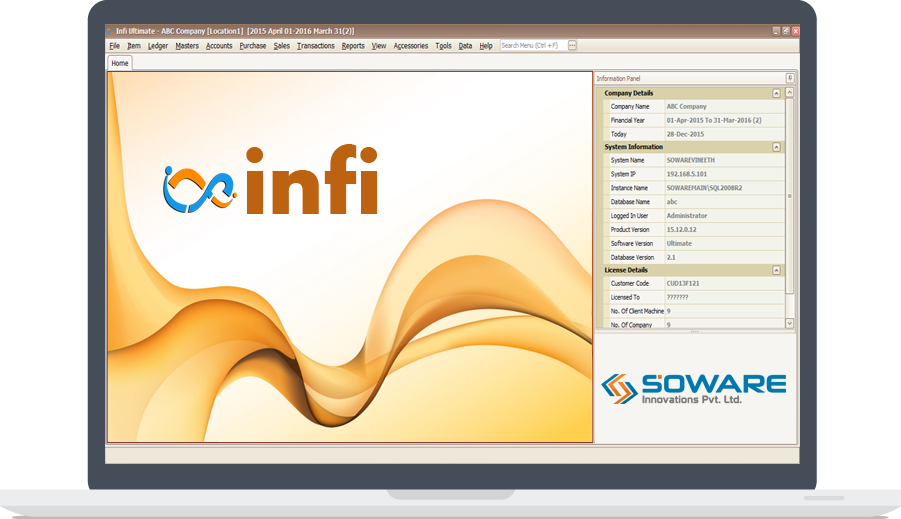Click the Customer Code label

[x=629, y=283]
